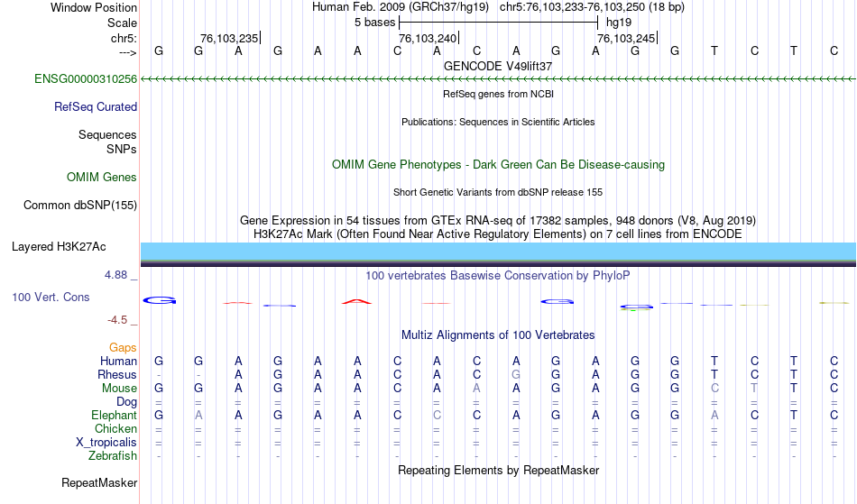
Task: Click the Scale label
Action: (123, 23)
